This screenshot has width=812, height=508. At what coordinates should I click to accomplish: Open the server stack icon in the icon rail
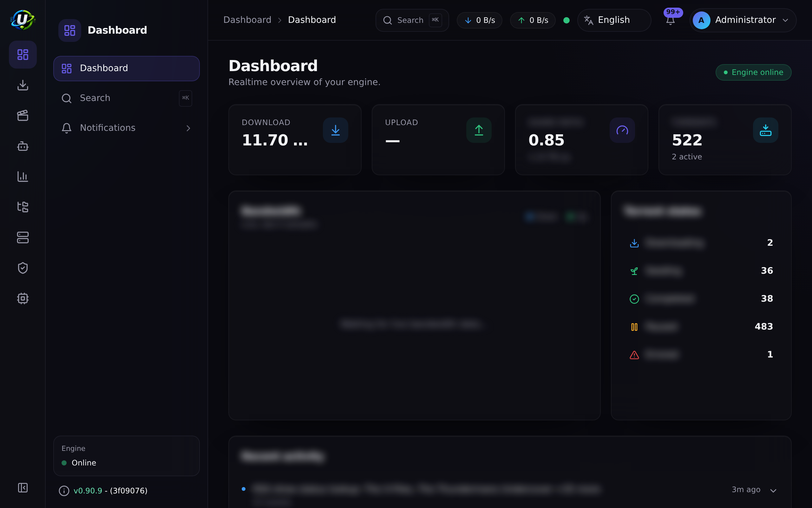click(x=23, y=237)
